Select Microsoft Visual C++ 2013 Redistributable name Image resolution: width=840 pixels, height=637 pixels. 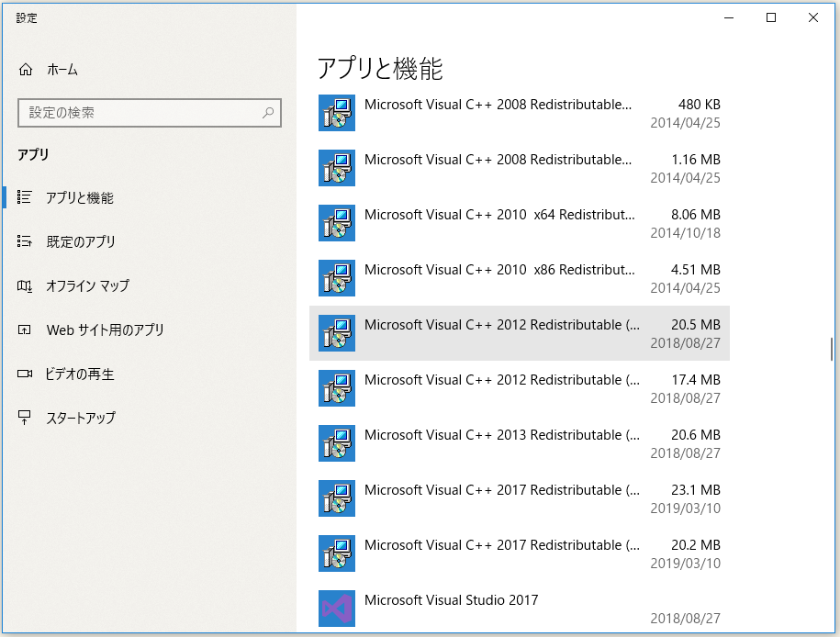click(502, 435)
